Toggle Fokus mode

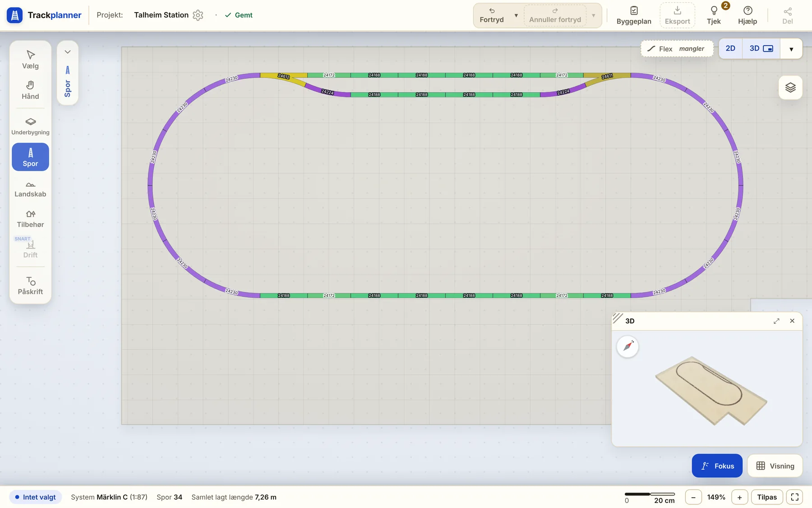click(x=717, y=466)
